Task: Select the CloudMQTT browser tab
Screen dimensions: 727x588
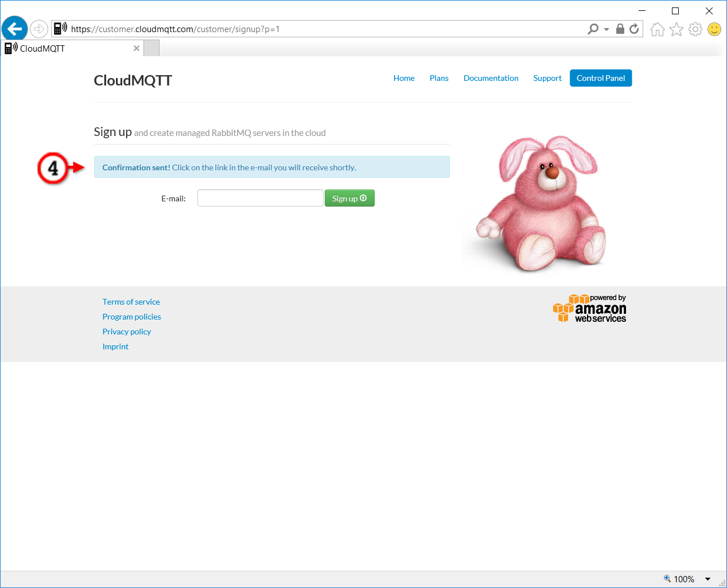Action: [x=72, y=49]
